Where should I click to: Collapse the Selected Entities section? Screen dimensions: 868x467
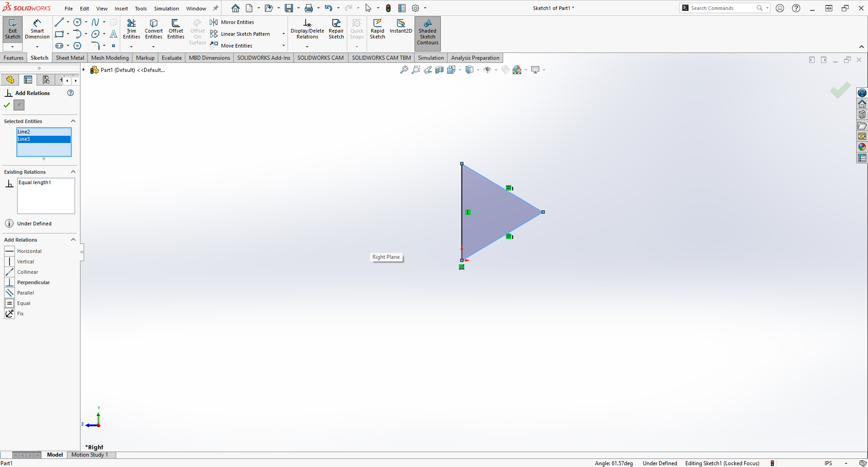pos(73,121)
